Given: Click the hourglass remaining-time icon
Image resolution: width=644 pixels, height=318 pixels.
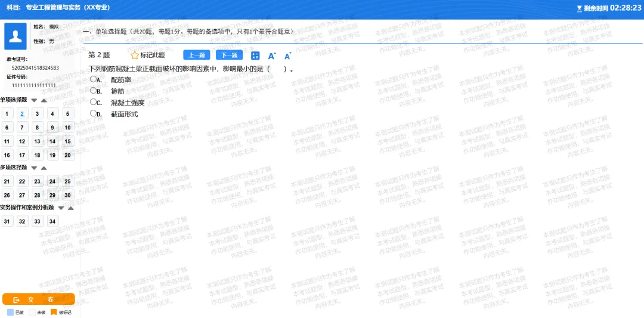Looking at the screenshot, I should click(x=580, y=8).
